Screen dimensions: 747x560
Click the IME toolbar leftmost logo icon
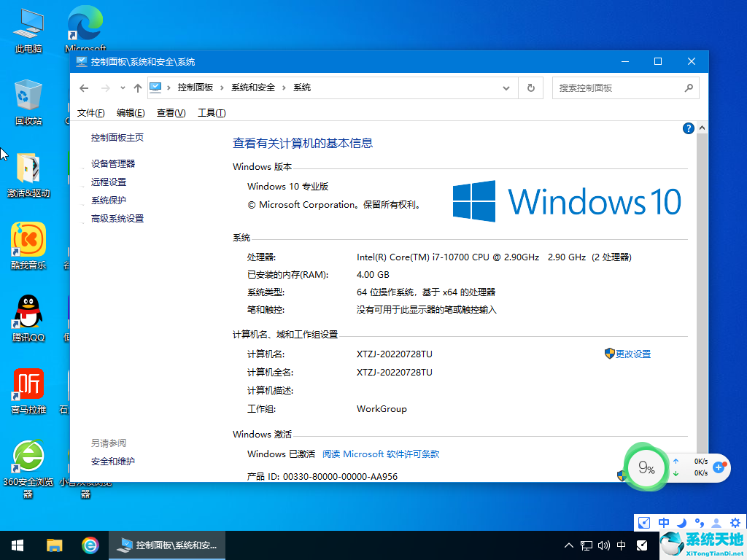click(x=644, y=523)
